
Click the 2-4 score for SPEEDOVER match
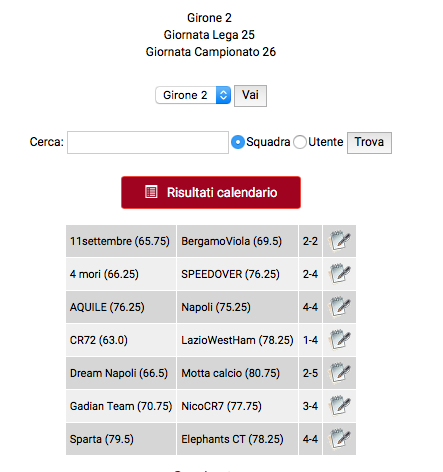(310, 274)
